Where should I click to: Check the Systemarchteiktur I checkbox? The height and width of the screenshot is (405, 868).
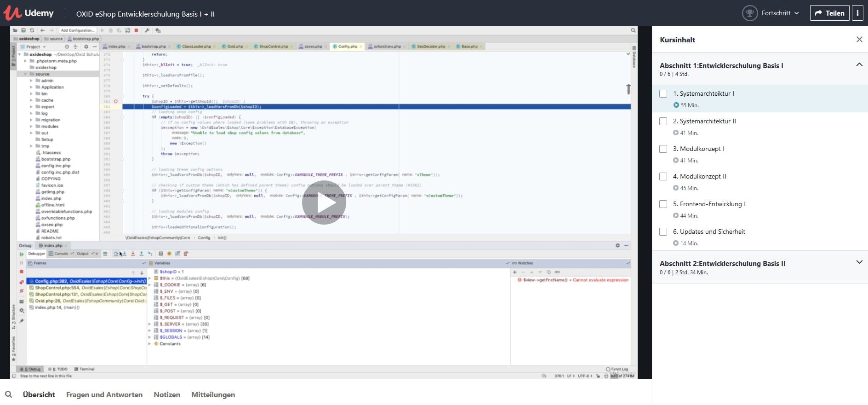663,94
